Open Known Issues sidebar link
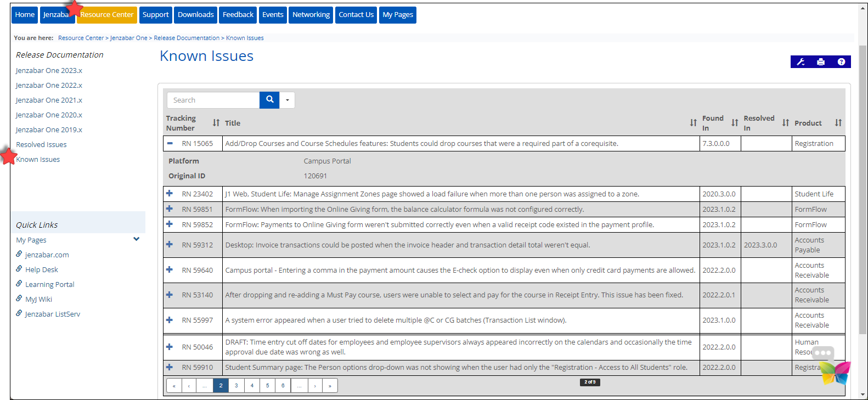Image resolution: width=868 pixels, height=400 pixels. tap(38, 160)
